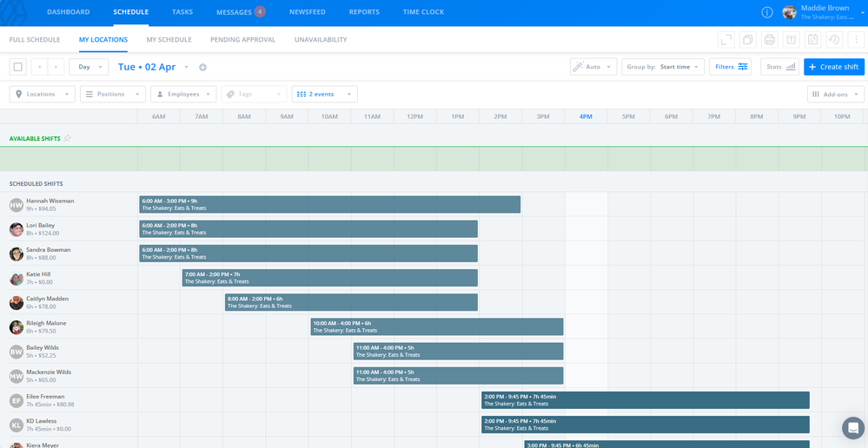Open Caitlyn Madden's 8:00 AM - 2:00 PM shift

pyautogui.click(x=351, y=302)
